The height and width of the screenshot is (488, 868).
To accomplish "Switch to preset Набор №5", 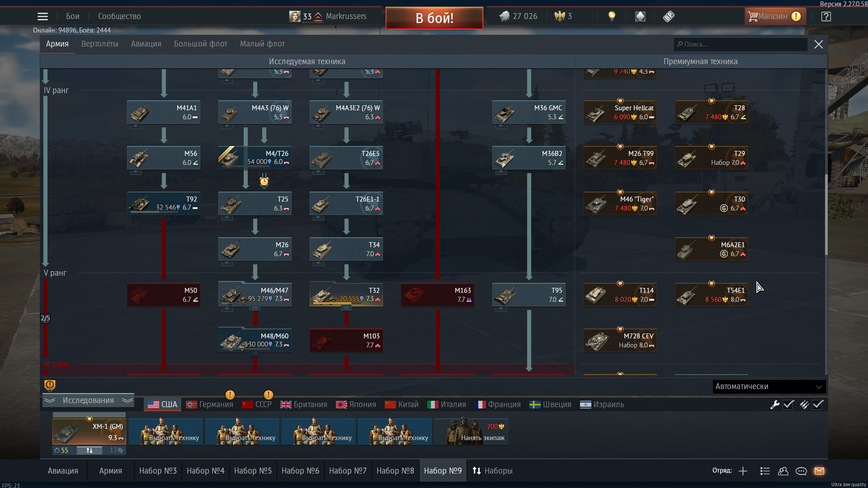I will (x=253, y=471).
